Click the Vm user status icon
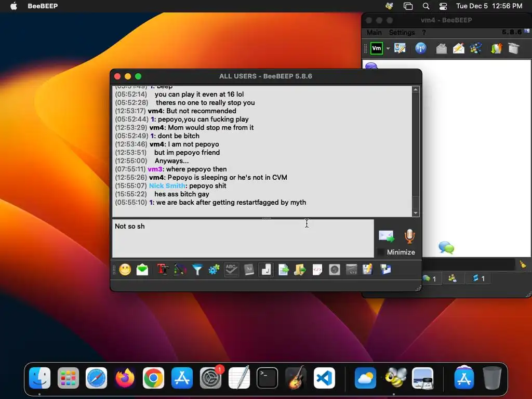The height and width of the screenshot is (399, 532). tap(377, 48)
